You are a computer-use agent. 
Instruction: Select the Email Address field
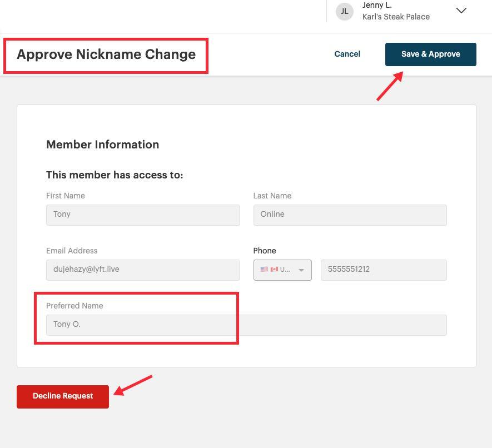(143, 270)
